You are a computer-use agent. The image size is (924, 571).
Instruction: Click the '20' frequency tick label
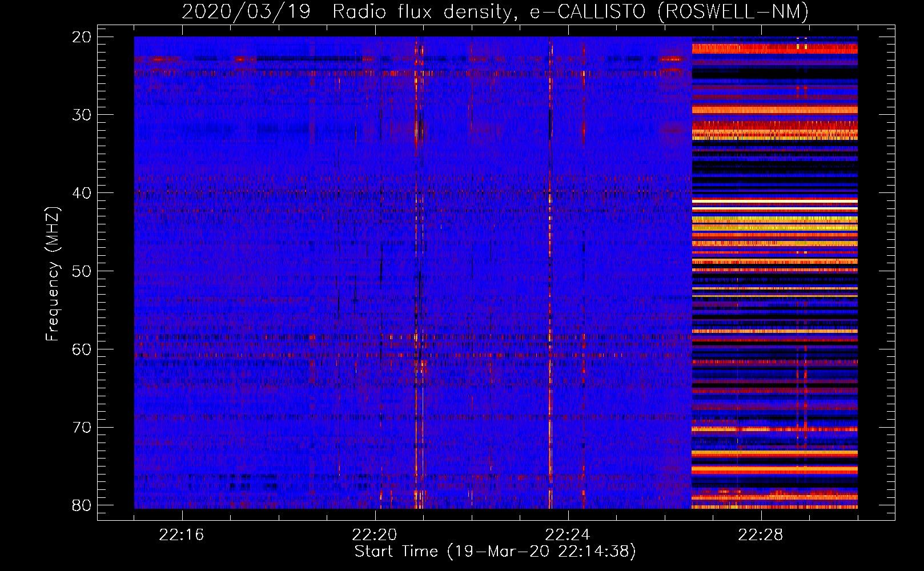[82, 37]
